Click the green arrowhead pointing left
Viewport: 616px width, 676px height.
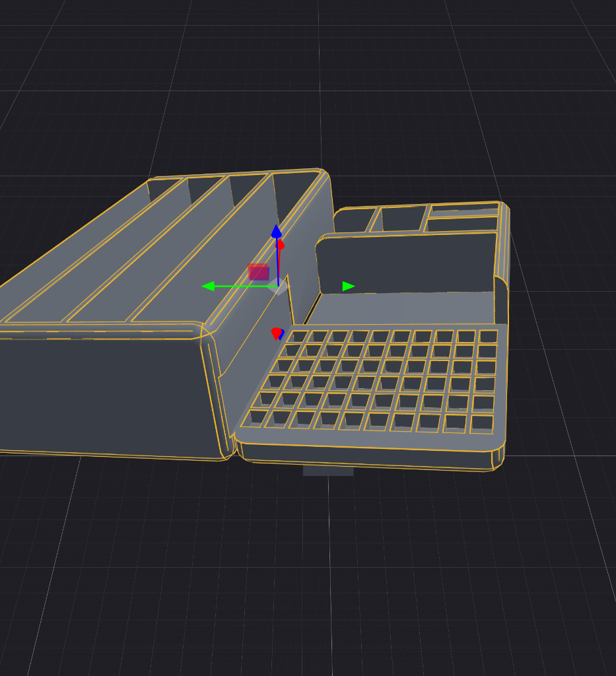click(208, 287)
